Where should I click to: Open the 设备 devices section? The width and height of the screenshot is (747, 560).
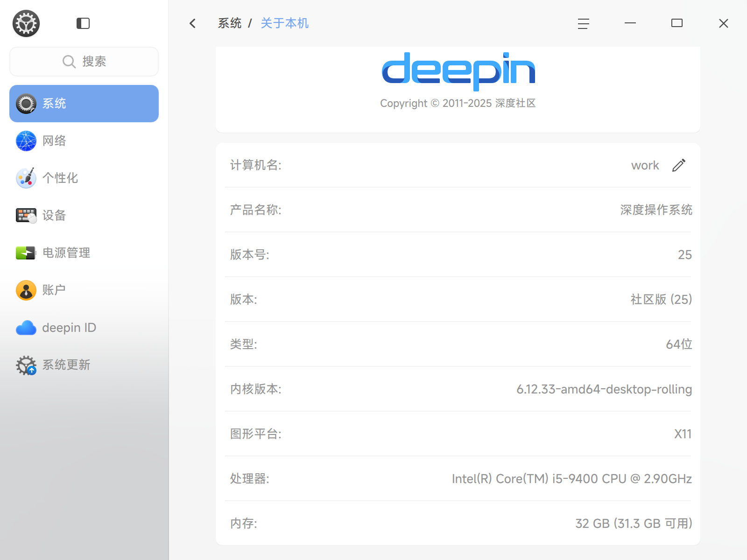[84, 216]
